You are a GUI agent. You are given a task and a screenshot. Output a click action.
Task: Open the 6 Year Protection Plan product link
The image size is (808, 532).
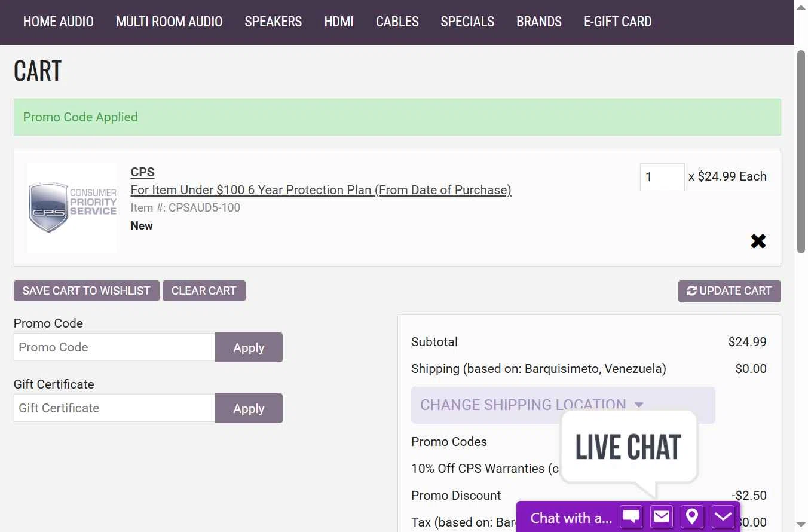pyautogui.click(x=321, y=190)
